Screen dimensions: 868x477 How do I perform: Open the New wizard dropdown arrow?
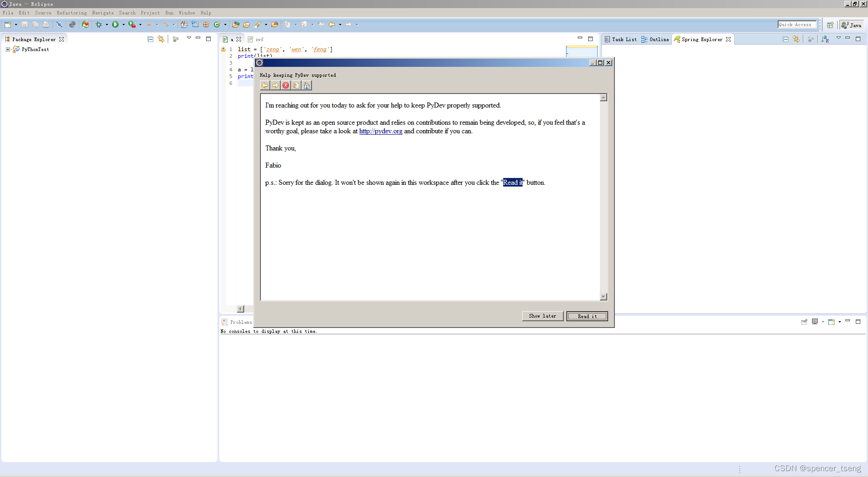pyautogui.click(x=16, y=25)
